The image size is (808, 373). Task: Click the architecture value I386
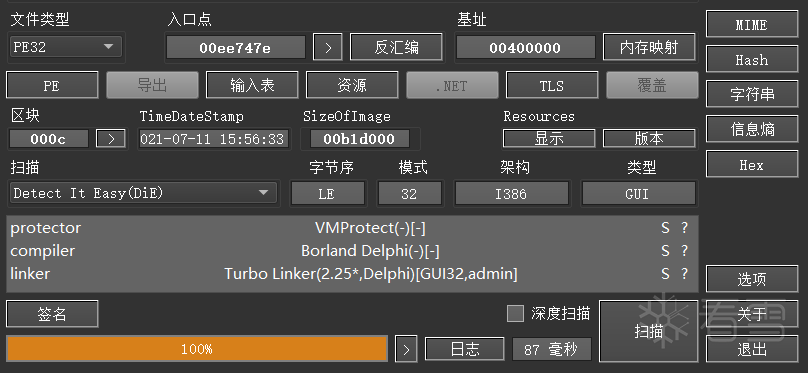[511, 194]
